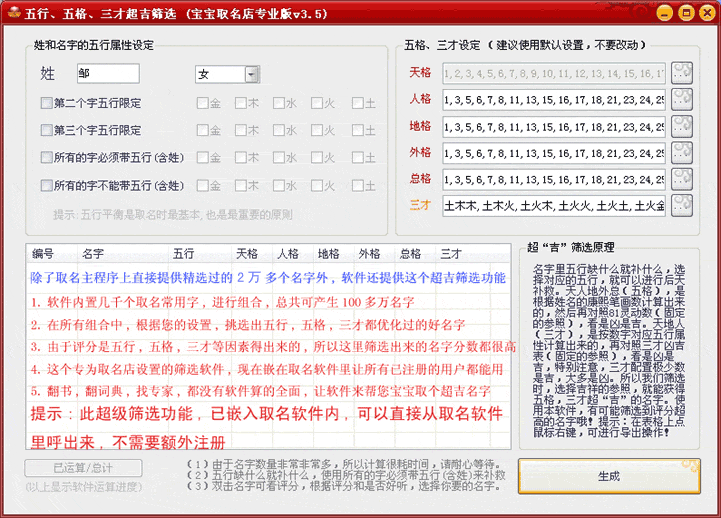Click the 总格 values input field
Screen dimensions: 721x518
click(554, 179)
